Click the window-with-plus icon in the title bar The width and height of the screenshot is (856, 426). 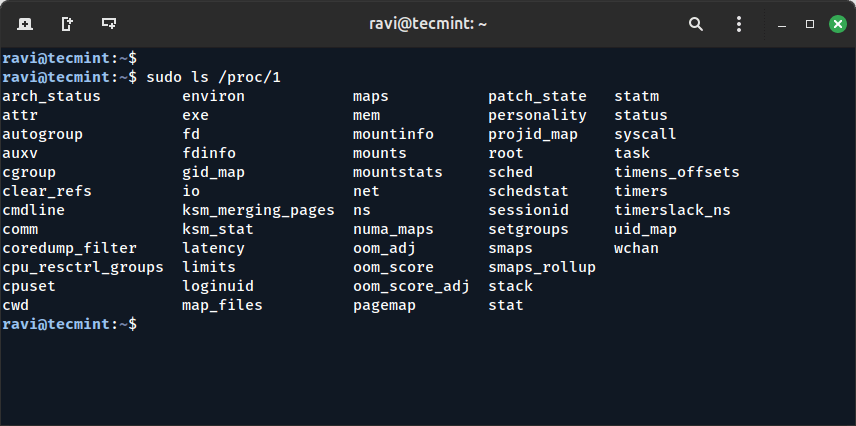pos(108,23)
